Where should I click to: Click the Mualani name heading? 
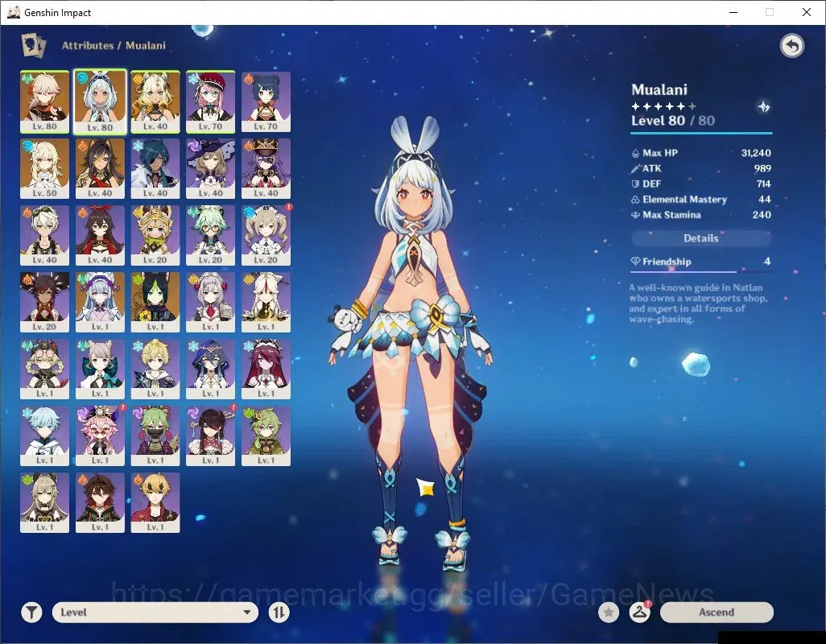click(x=659, y=89)
